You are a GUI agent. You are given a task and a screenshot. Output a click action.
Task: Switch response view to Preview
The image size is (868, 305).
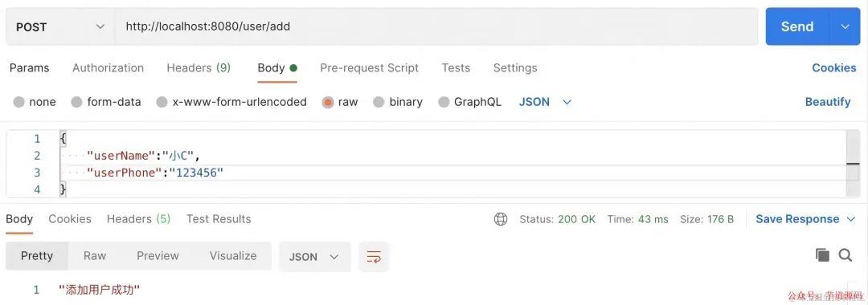pos(158,256)
